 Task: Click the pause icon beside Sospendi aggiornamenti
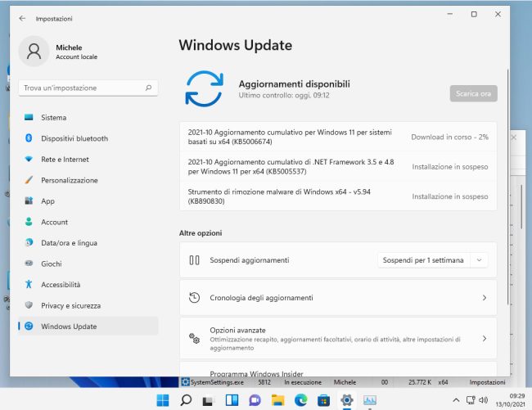point(195,260)
